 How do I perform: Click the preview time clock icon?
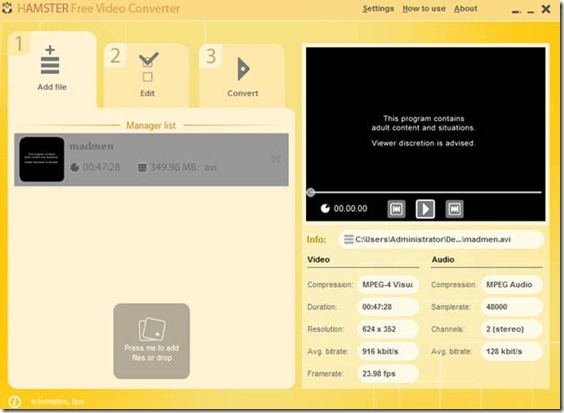(325, 209)
